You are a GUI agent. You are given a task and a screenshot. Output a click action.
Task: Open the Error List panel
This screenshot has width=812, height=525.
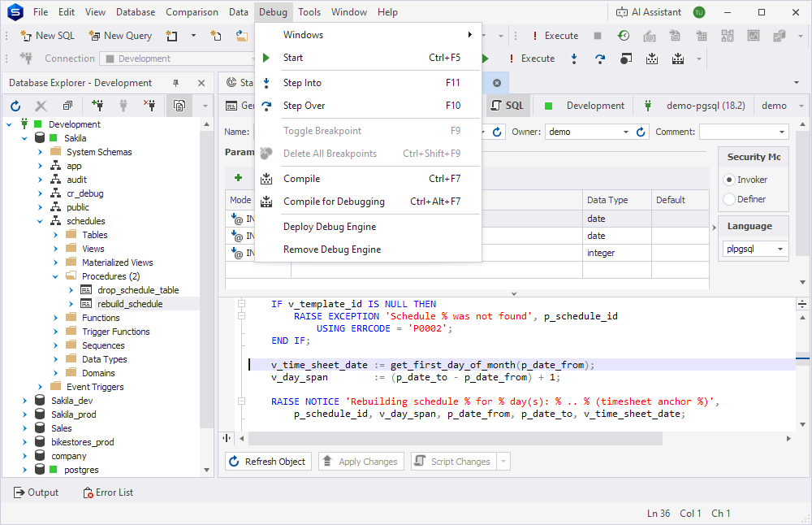tap(108, 492)
